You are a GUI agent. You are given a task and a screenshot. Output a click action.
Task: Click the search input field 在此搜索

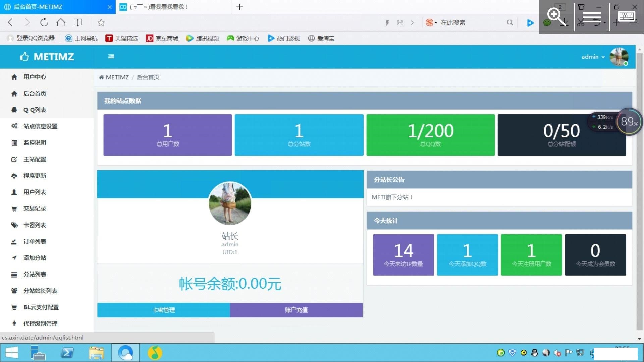pos(470,22)
